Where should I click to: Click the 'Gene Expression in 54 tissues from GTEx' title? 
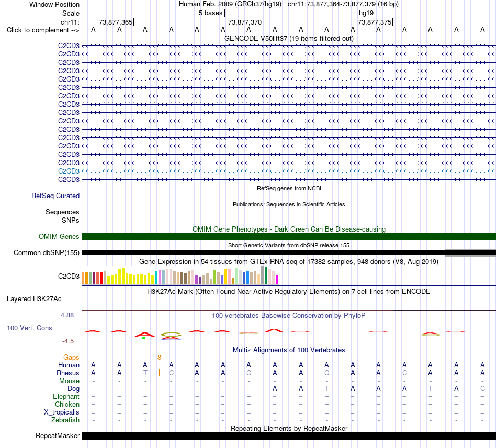point(289,262)
